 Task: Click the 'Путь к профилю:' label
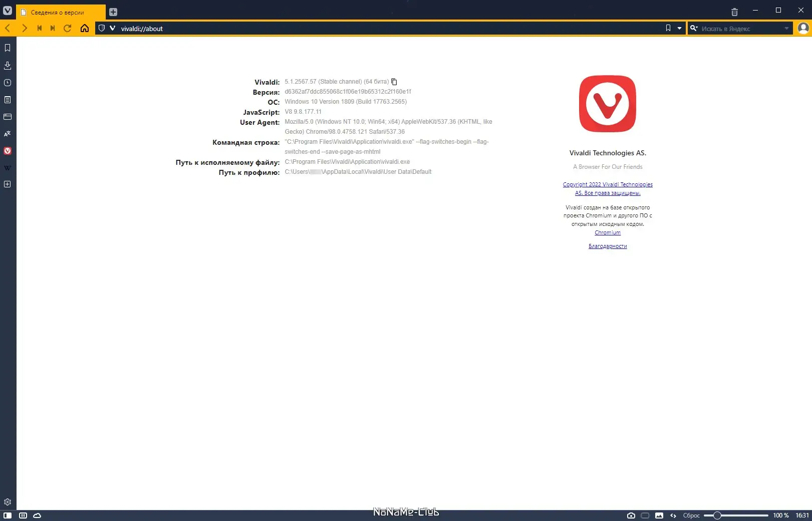click(249, 172)
